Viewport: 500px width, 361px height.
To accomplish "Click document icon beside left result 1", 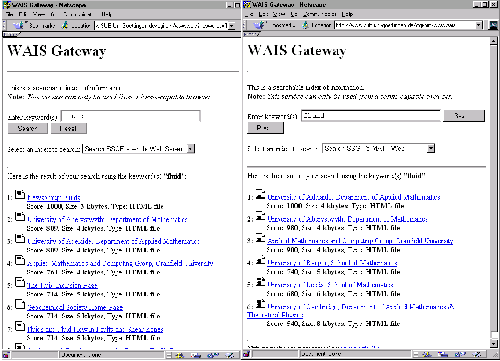I will pyautogui.click(x=20, y=194).
